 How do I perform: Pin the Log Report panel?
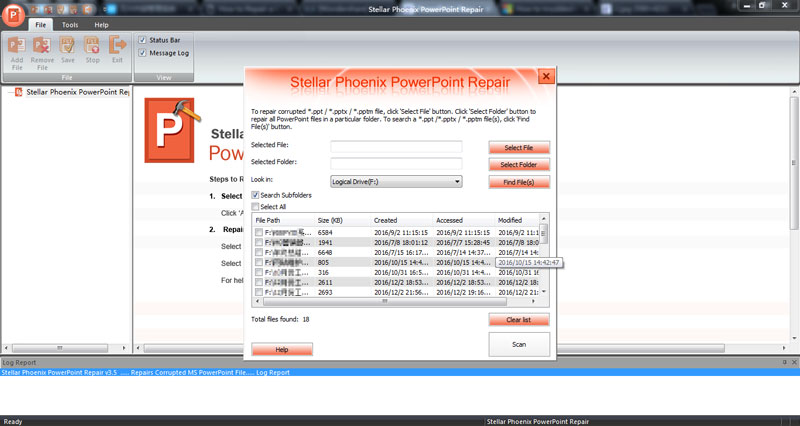tap(785, 362)
